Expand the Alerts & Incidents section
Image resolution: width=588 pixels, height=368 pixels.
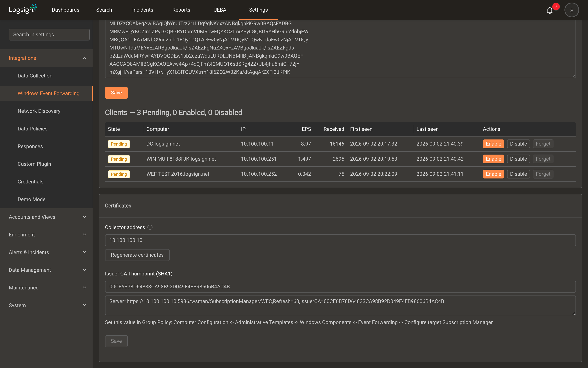(x=46, y=252)
